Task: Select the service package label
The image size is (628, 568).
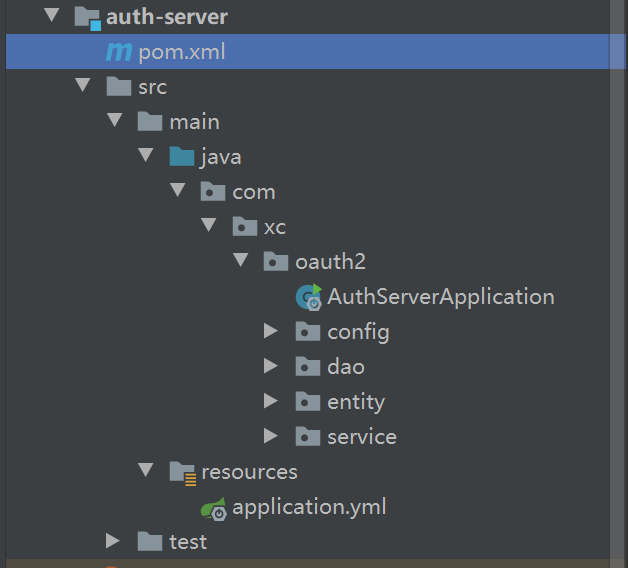Action: click(x=361, y=437)
